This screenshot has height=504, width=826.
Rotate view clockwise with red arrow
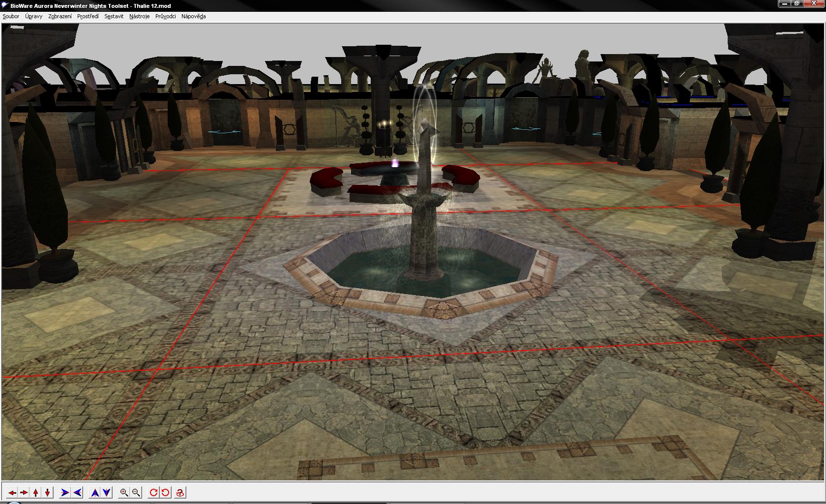pyautogui.click(x=153, y=493)
